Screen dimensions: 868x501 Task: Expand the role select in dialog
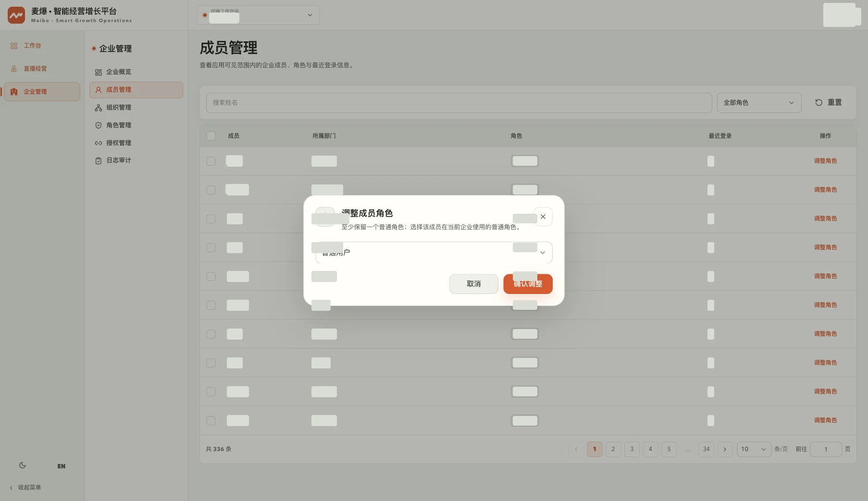coord(434,253)
